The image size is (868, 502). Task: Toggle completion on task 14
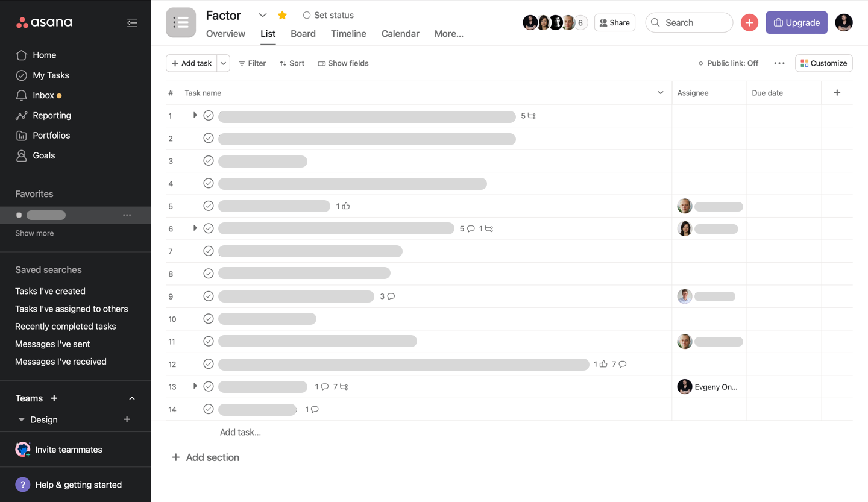tap(209, 409)
